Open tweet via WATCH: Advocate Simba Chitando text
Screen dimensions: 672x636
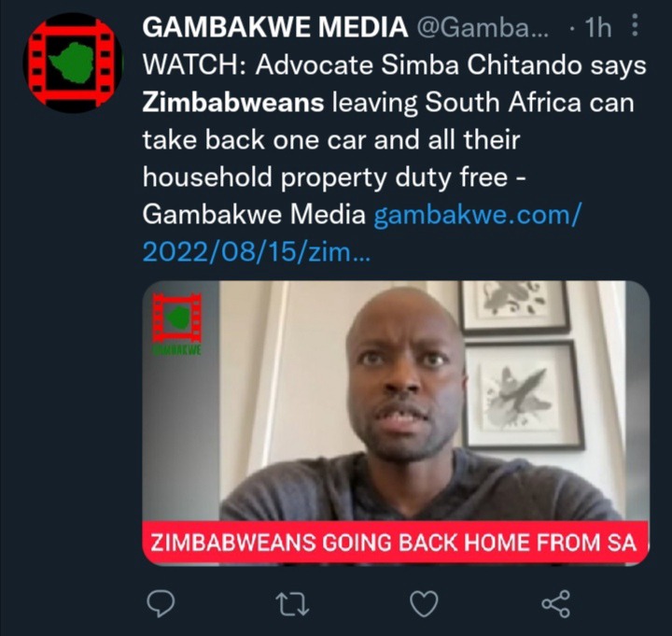[x=394, y=65]
